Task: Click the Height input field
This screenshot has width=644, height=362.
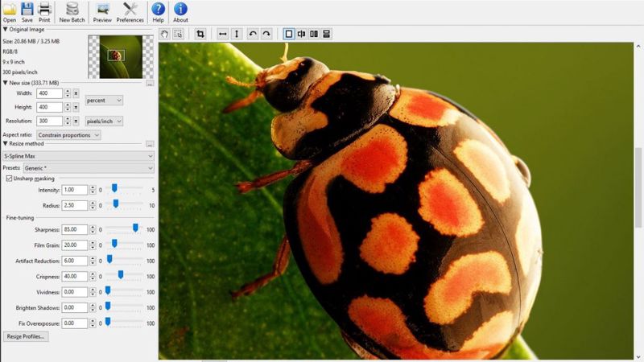Action: [49, 108]
